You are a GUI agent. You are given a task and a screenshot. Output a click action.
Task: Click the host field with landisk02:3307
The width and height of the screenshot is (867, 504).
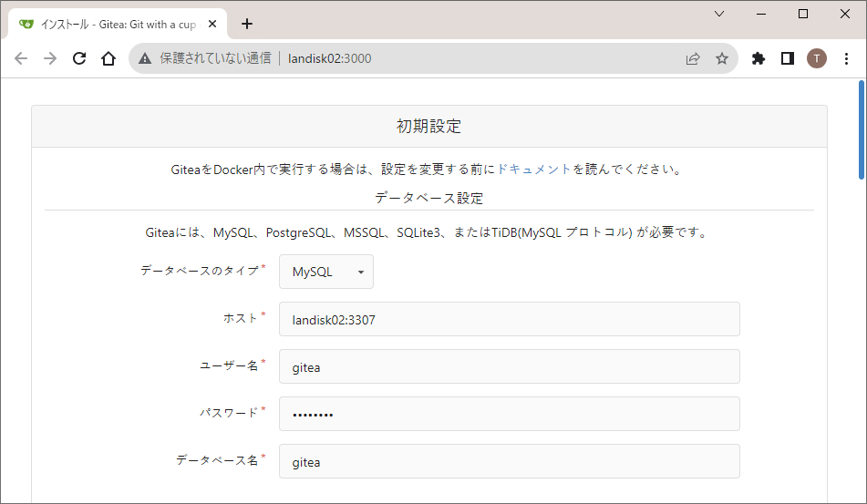pos(509,320)
